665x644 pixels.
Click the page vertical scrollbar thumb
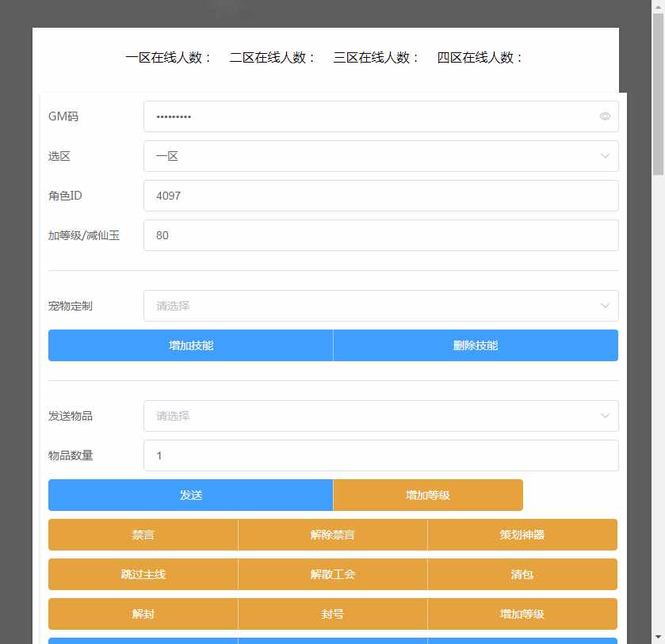pyautogui.click(x=658, y=94)
